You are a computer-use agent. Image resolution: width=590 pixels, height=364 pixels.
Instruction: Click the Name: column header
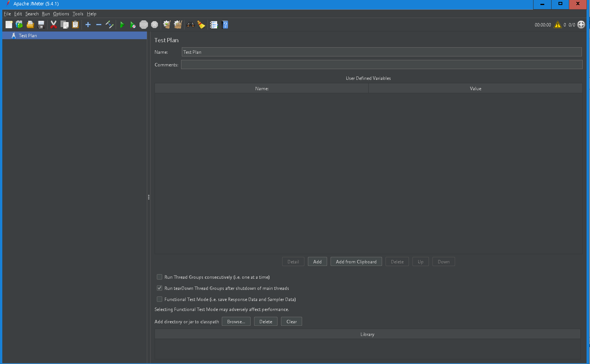[262, 88]
